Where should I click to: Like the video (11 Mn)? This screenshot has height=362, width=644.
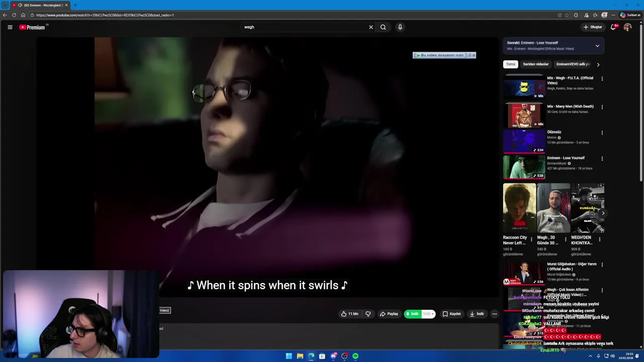click(x=349, y=314)
